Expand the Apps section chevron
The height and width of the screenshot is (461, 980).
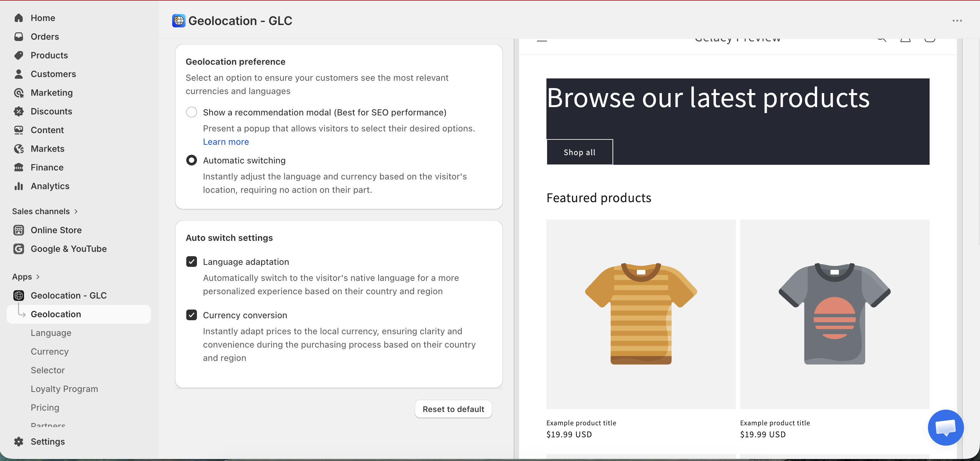tap(38, 277)
